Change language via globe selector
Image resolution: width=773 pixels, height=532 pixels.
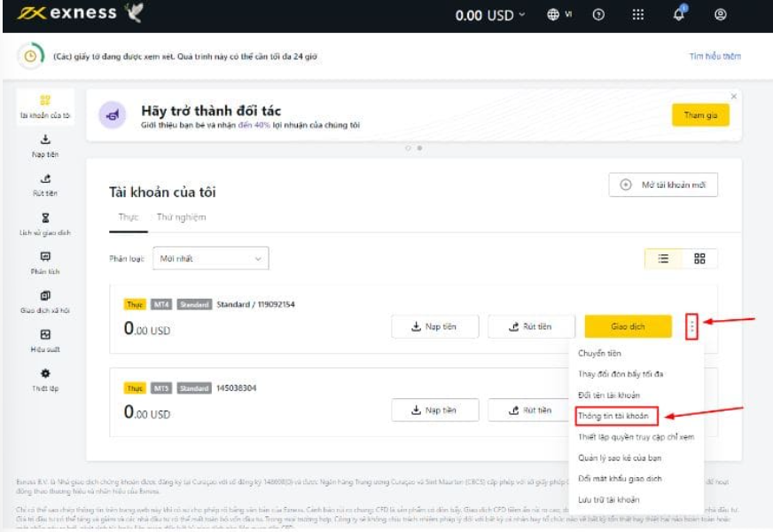tap(559, 14)
